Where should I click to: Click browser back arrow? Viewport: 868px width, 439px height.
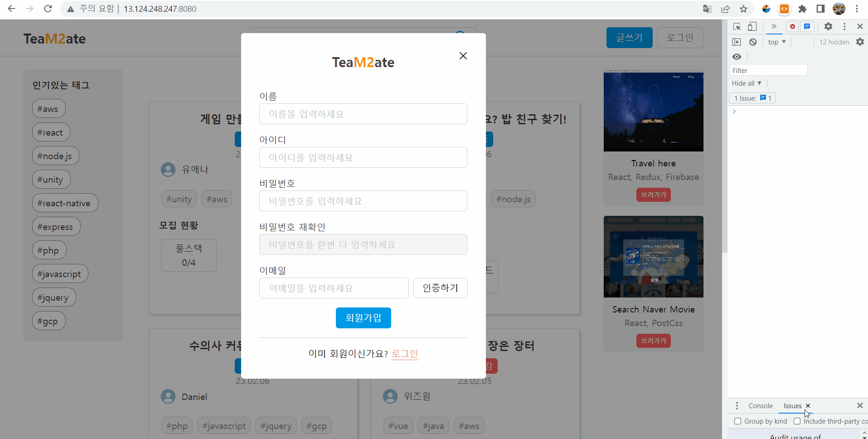[12, 9]
